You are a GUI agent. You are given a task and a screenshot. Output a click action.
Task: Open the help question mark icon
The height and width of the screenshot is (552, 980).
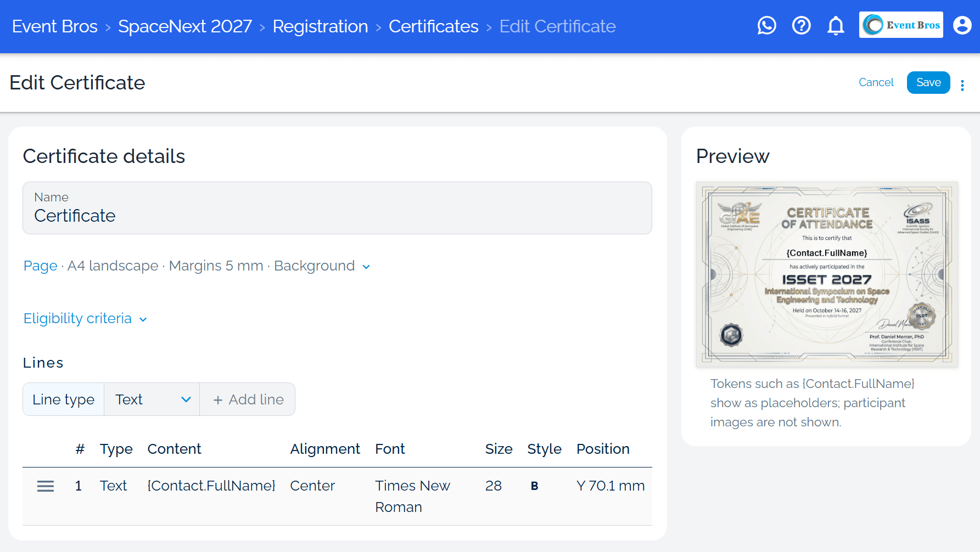[801, 25]
